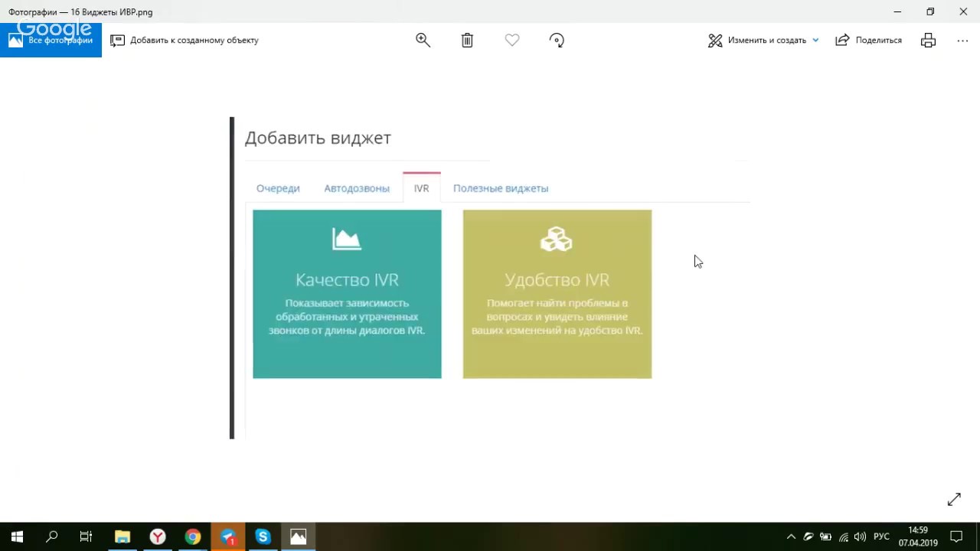The height and width of the screenshot is (551, 980).
Task: Switch the РУС input language
Action: (x=881, y=536)
